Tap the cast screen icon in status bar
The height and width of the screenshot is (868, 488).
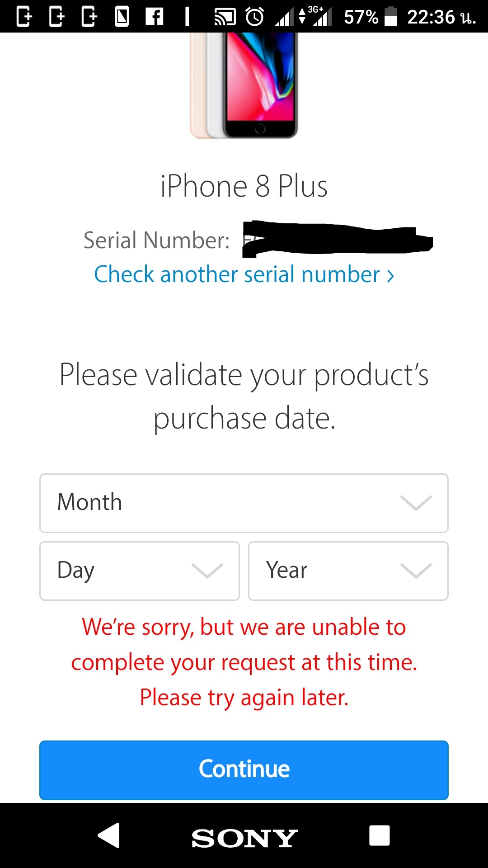tap(225, 17)
